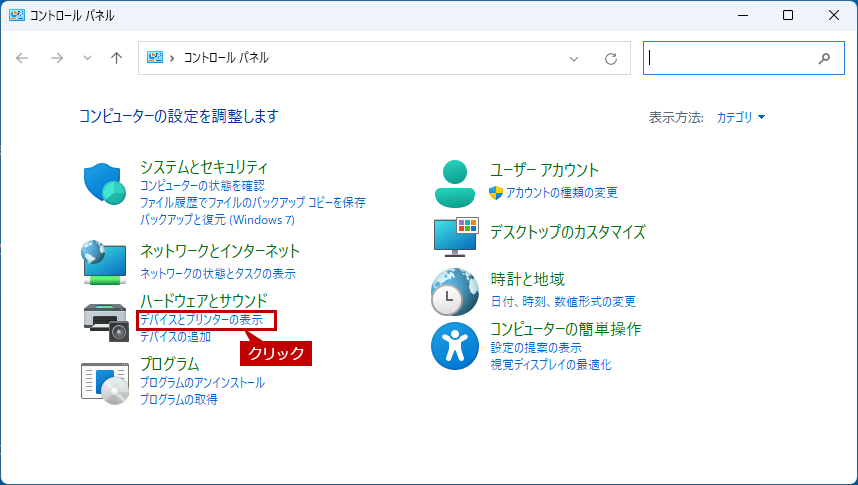Viewport: 858px width, 485px height.
Task: Open ハードウェアとサウンド category
Action: click(204, 301)
